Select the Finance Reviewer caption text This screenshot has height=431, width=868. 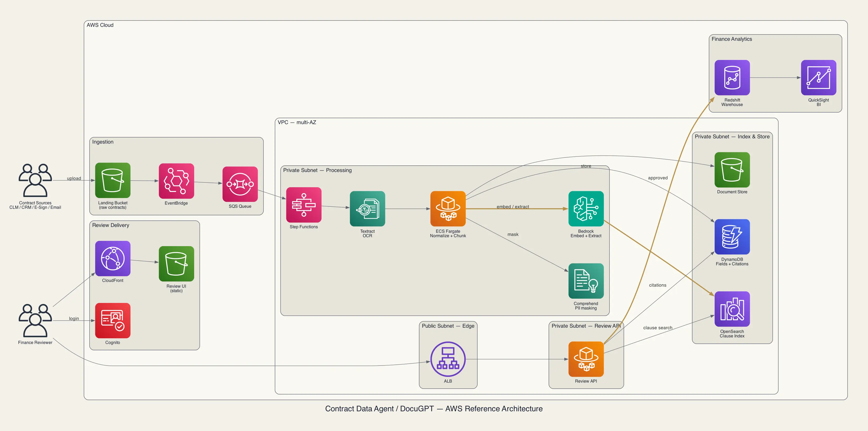pos(35,343)
